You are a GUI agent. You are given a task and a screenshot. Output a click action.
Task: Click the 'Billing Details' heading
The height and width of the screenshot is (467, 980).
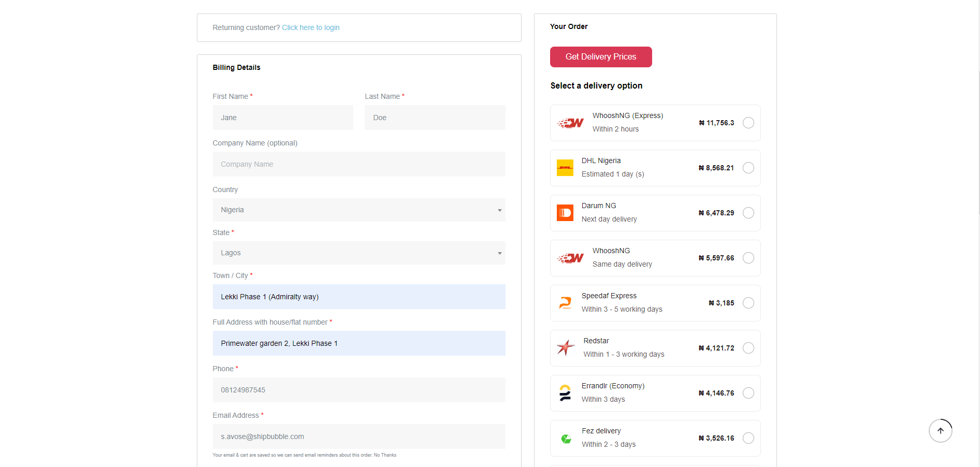pyautogui.click(x=236, y=67)
